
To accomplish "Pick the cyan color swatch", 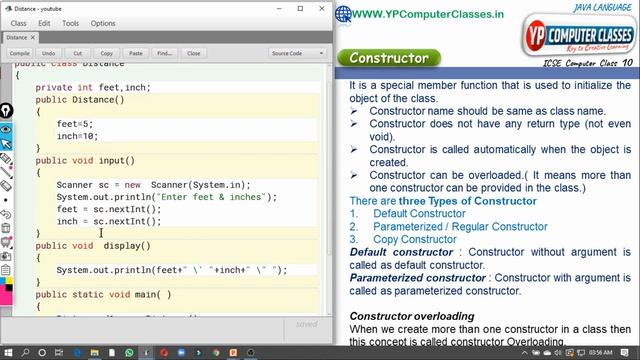I will pyautogui.click(x=2, y=281).
